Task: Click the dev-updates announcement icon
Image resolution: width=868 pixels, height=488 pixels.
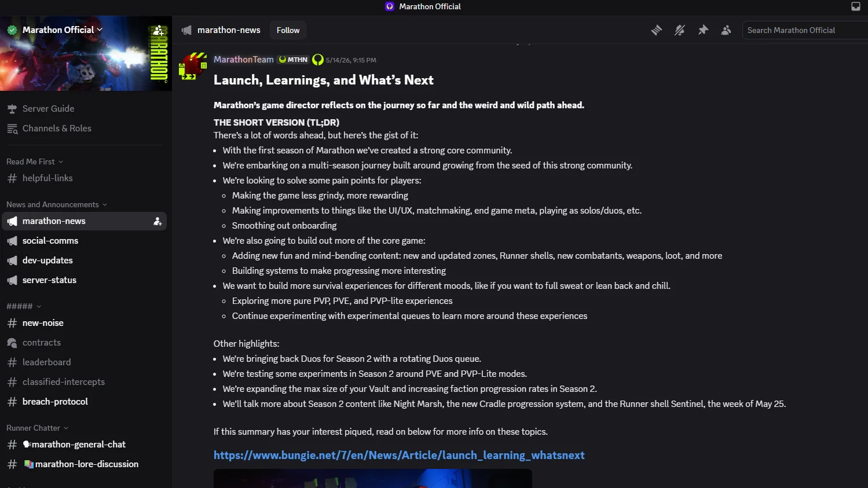Action: tap(12, 260)
